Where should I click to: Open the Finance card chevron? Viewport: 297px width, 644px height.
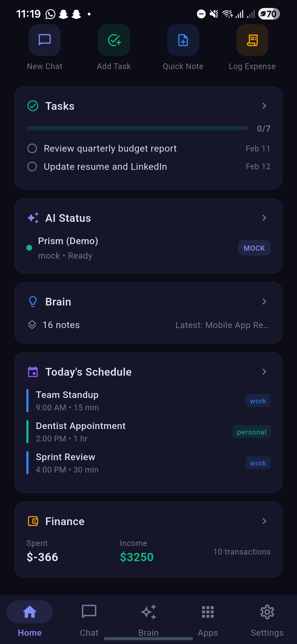(x=264, y=521)
